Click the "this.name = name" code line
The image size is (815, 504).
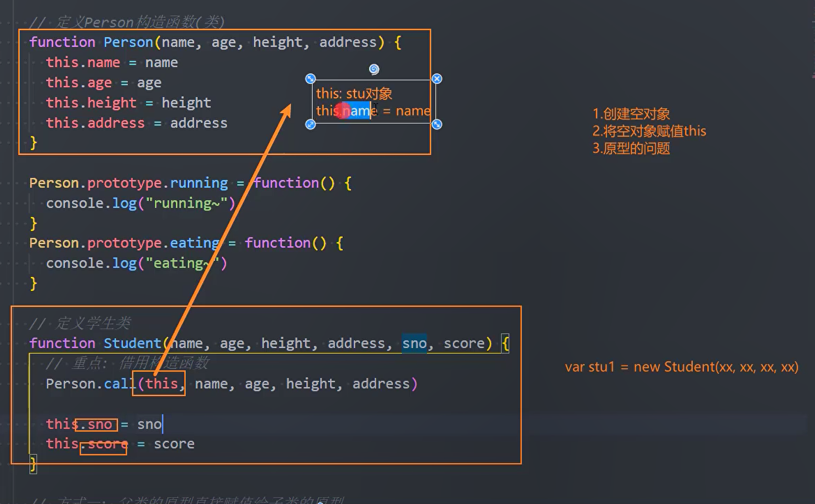click(x=112, y=63)
